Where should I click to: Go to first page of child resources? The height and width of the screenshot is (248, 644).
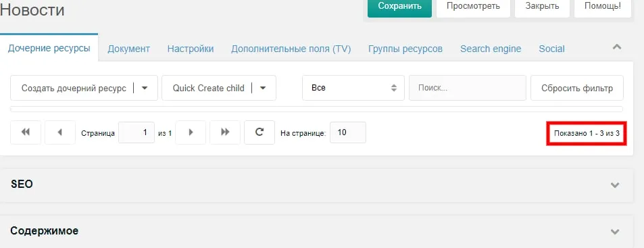pyautogui.click(x=26, y=132)
